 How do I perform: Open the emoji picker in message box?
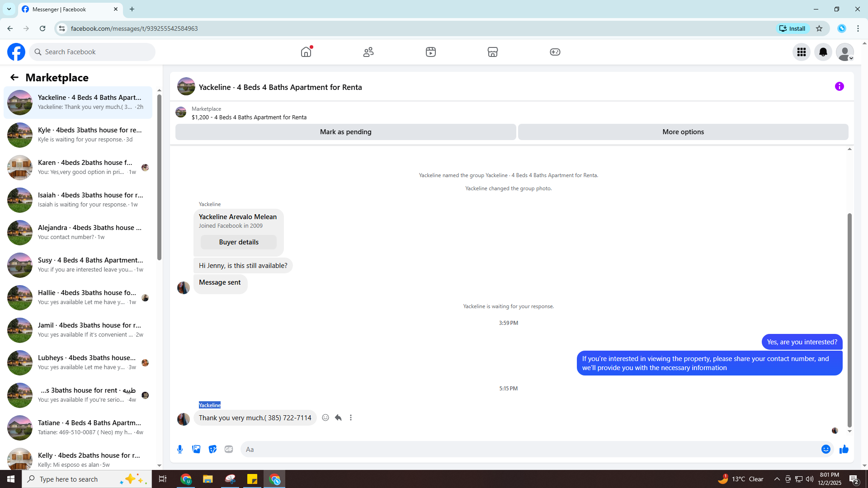pos(826,449)
